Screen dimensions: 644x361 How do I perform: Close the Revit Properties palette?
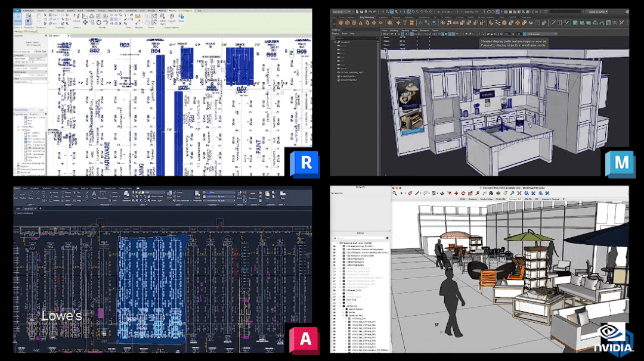point(46,36)
